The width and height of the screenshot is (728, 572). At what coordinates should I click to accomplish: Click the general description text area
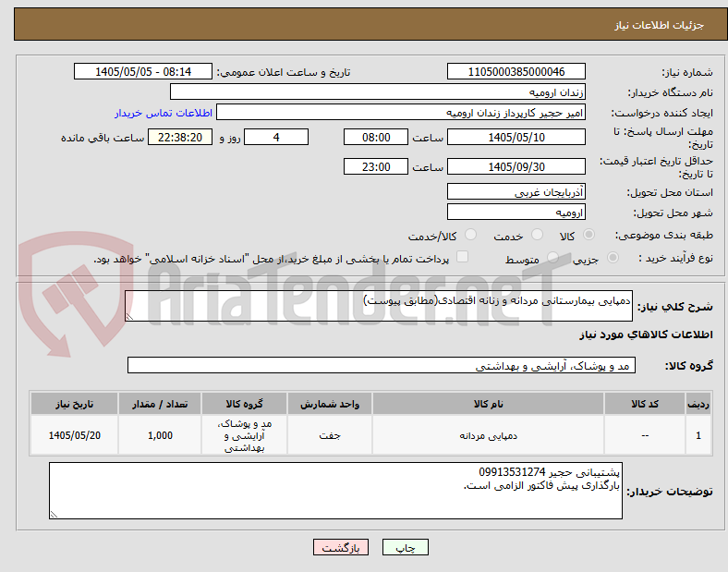click(379, 306)
